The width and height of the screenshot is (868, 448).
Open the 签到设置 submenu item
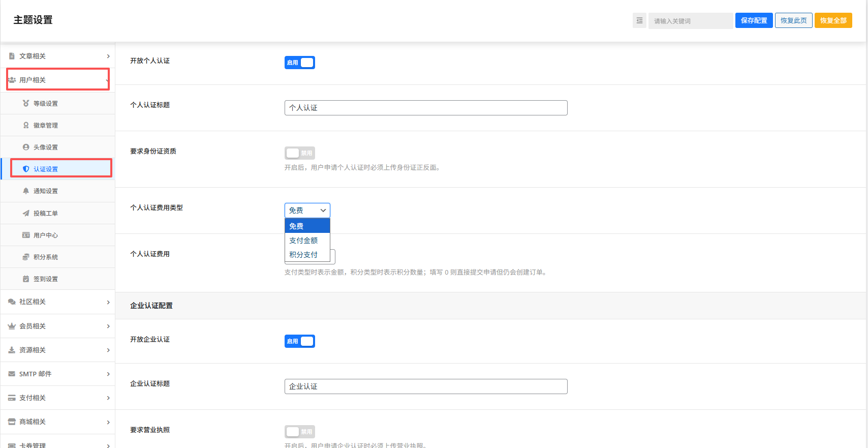pyautogui.click(x=46, y=279)
